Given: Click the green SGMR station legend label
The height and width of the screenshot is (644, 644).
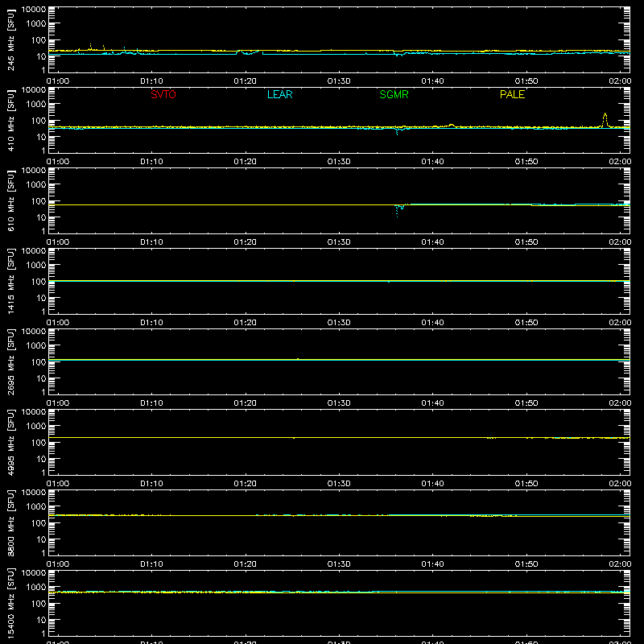Looking at the screenshot, I should click(394, 94).
